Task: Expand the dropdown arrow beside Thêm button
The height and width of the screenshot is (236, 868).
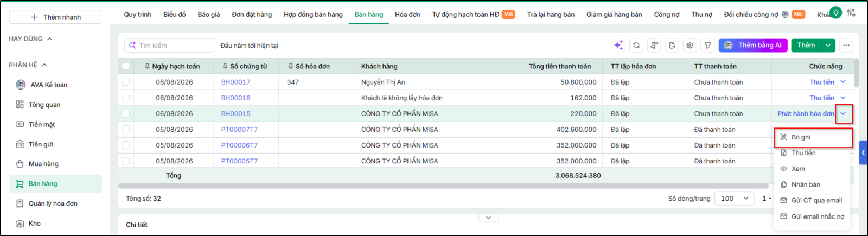Action: pyautogui.click(x=828, y=46)
